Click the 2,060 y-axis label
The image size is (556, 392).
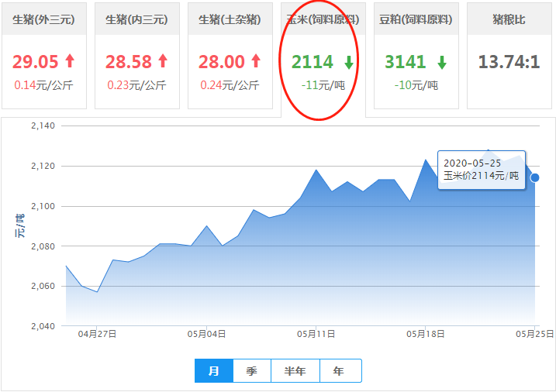[x=43, y=286]
